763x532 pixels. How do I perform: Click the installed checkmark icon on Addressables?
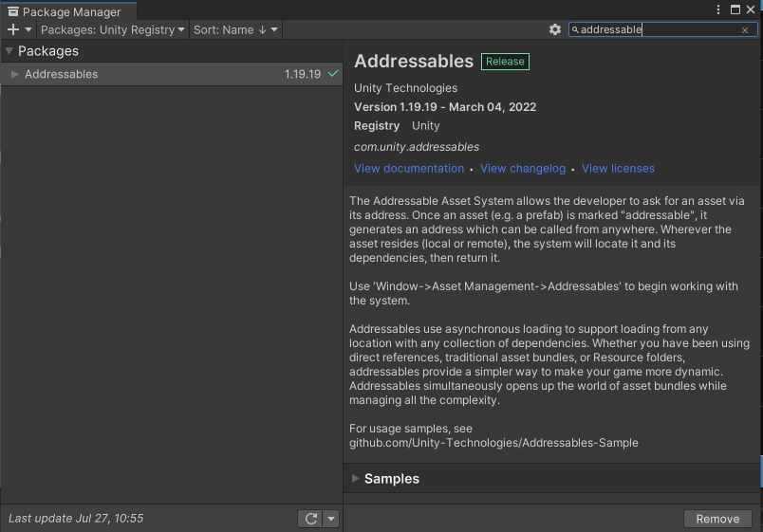333,74
